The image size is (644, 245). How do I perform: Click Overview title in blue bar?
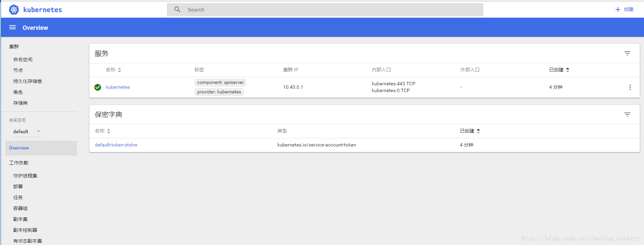(35, 28)
